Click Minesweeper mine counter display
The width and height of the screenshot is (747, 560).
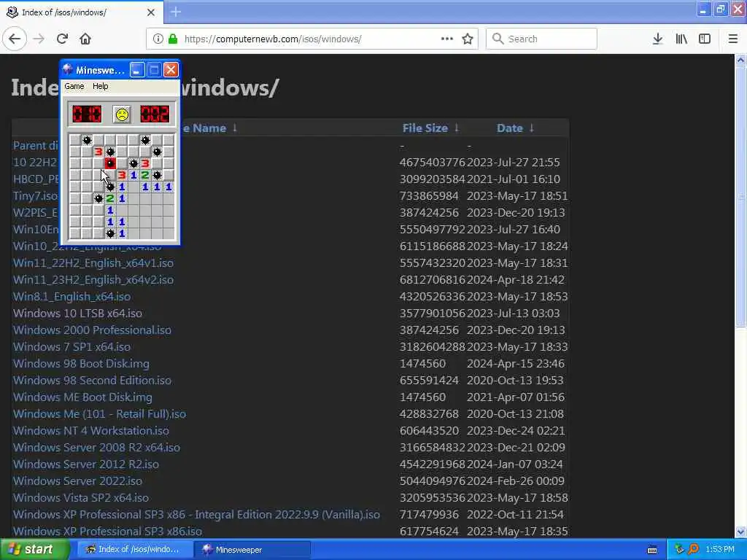(87, 114)
